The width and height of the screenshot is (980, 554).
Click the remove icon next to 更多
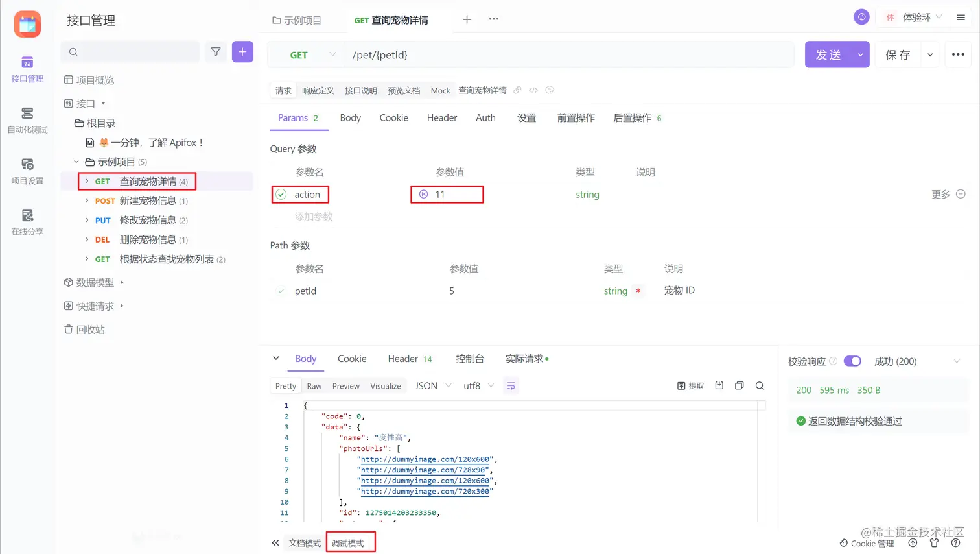961,194
